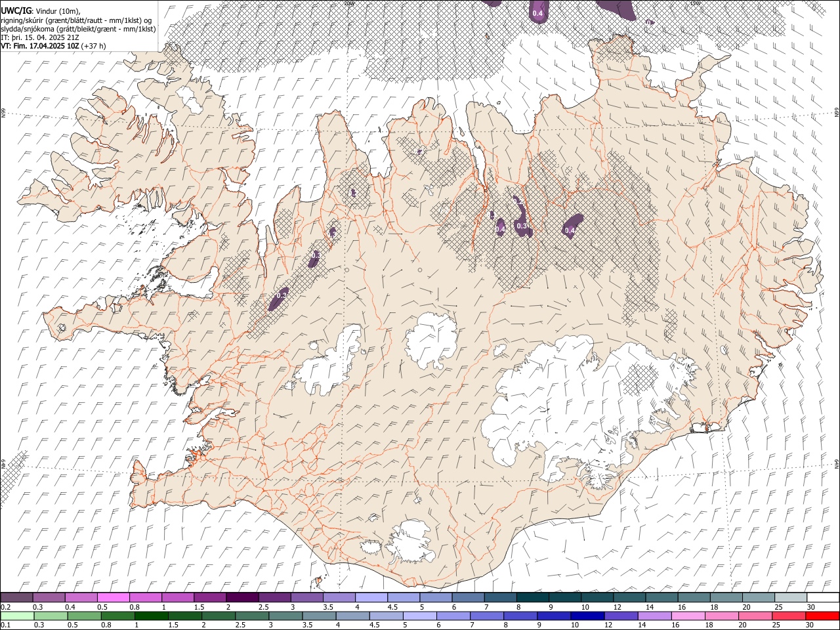Viewport: 840px width, 630px height.
Task: Click the lower-row legend value '0.1'
Action: pos(6,625)
